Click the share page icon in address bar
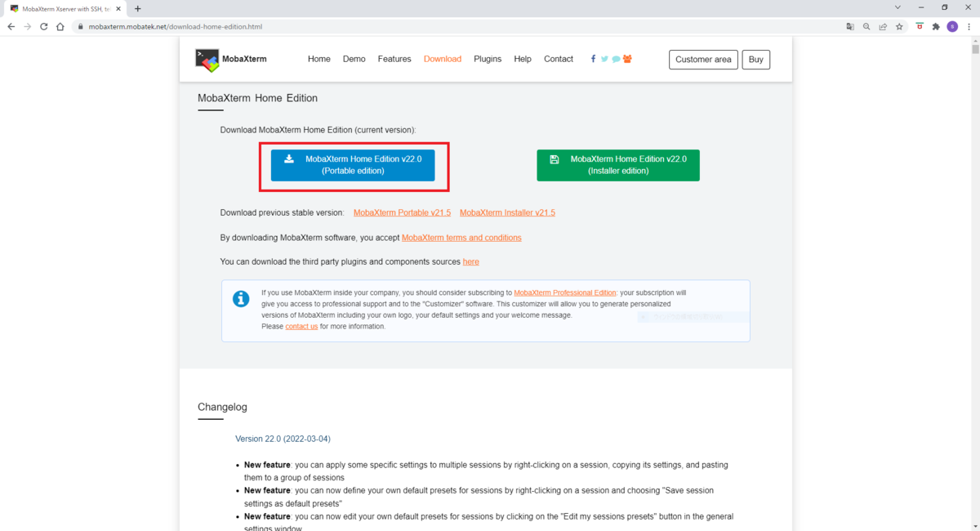 (883, 26)
